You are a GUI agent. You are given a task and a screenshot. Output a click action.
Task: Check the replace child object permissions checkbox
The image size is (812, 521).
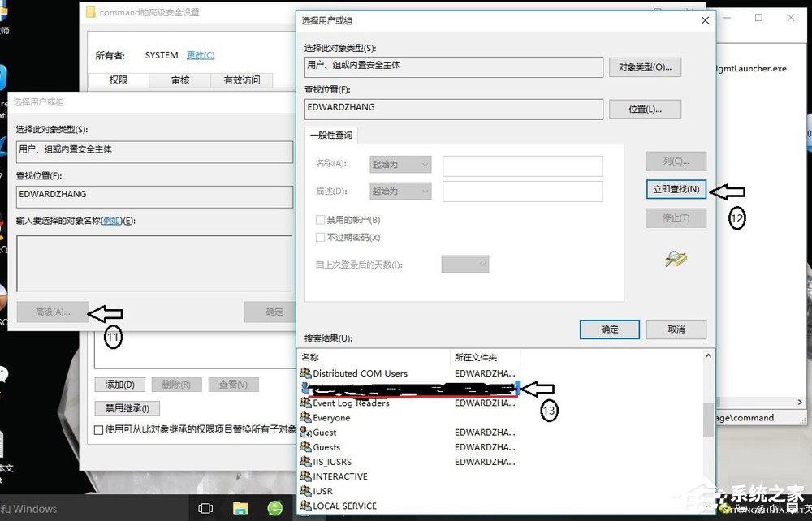[x=98, y=429]
